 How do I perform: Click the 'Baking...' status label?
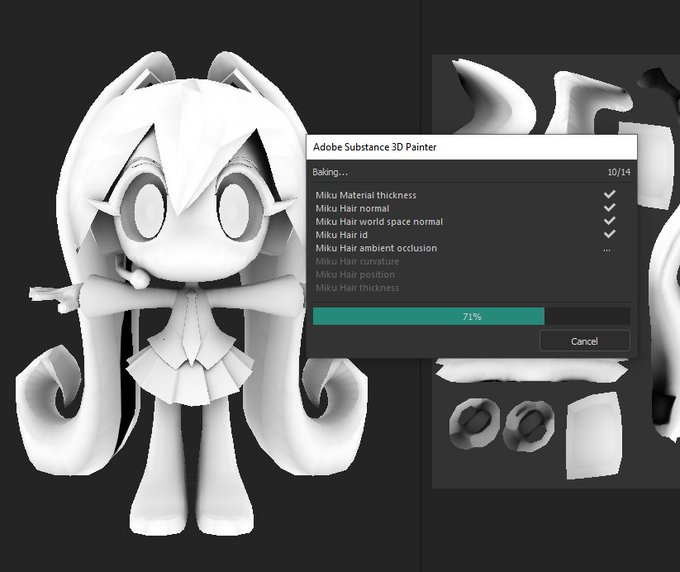[x=330, y=172]
